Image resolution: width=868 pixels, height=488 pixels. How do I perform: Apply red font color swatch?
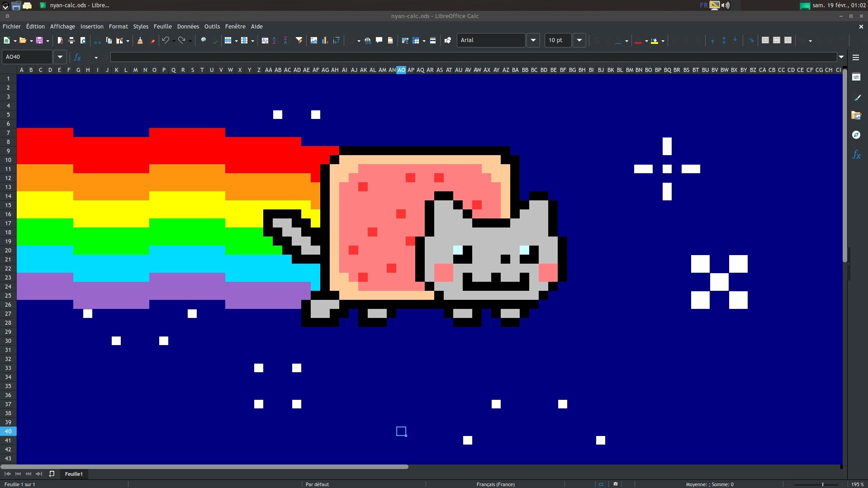pyautogui.click(x=638, y=41)
